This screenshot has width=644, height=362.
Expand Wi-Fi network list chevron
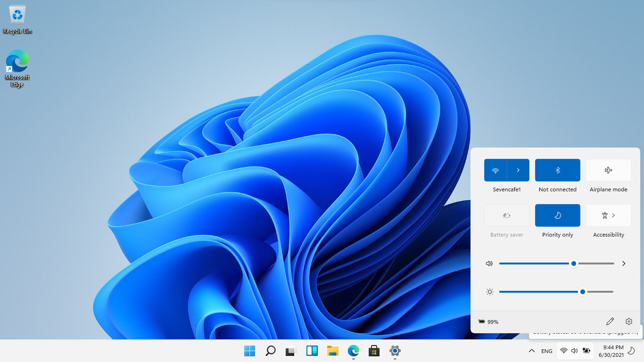(x=518, y=170)
